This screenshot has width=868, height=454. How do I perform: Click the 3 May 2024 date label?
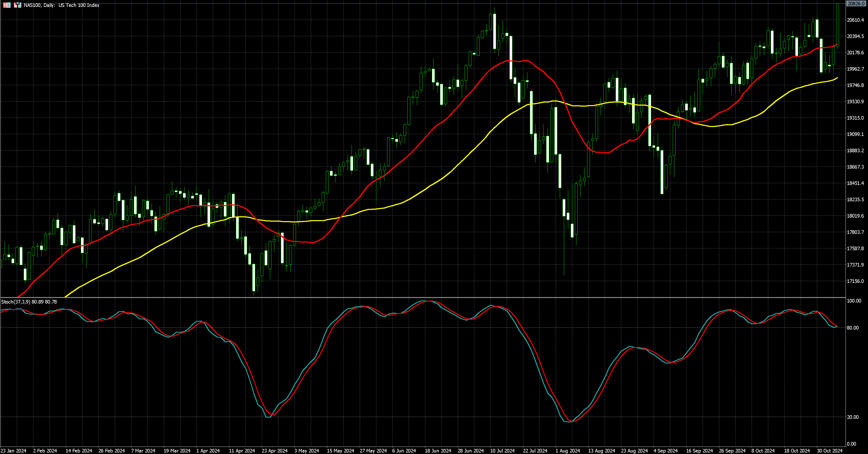pyautogui.click(x=306, y=451)
